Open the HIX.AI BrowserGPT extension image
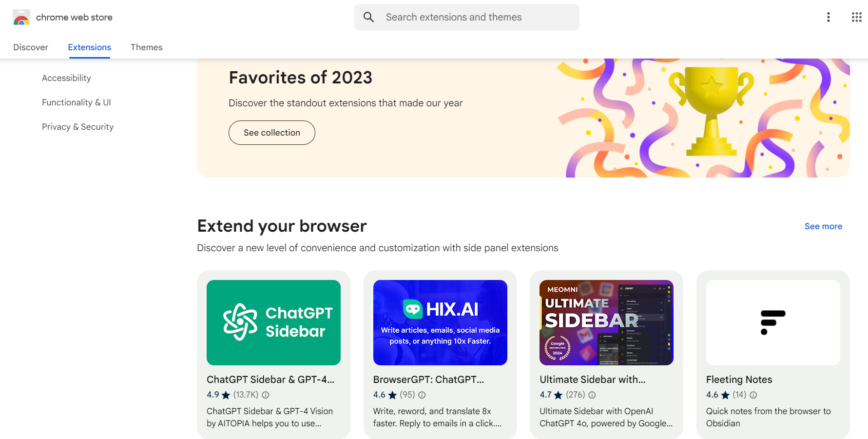 [x=440, y=322]
